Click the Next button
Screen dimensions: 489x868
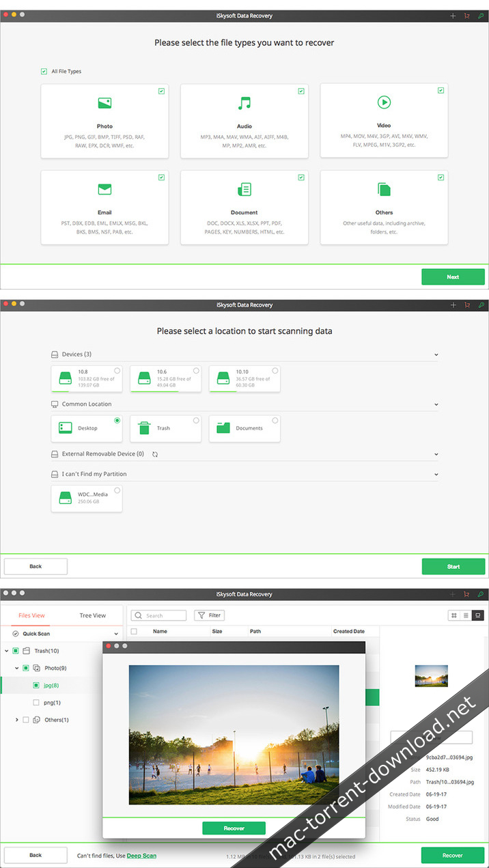pyautogui.click(x=453, y=277)
